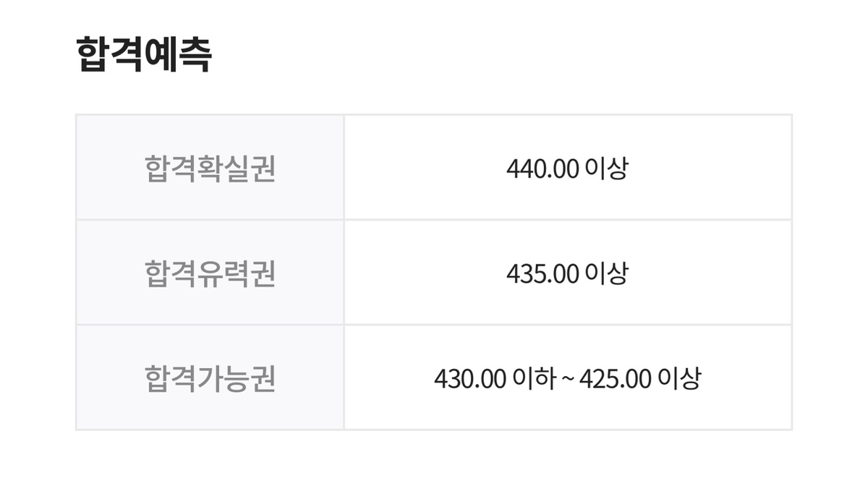Click 이상 next to 435.00

point(606,273)
